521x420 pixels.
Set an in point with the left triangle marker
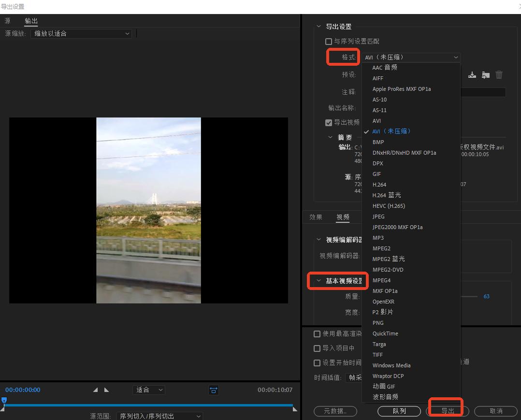click(x=95, y=390)
